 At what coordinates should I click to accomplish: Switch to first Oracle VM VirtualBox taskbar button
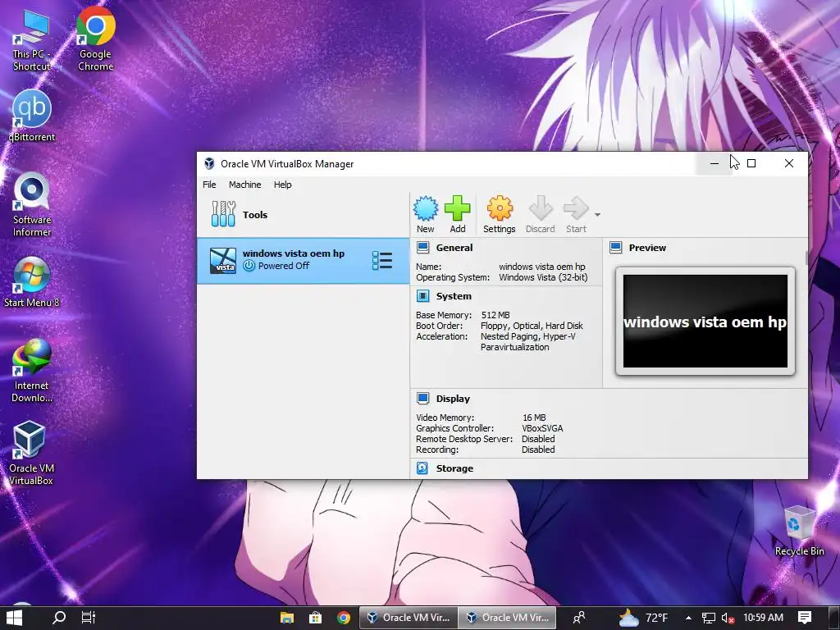(x=409, y=618)
